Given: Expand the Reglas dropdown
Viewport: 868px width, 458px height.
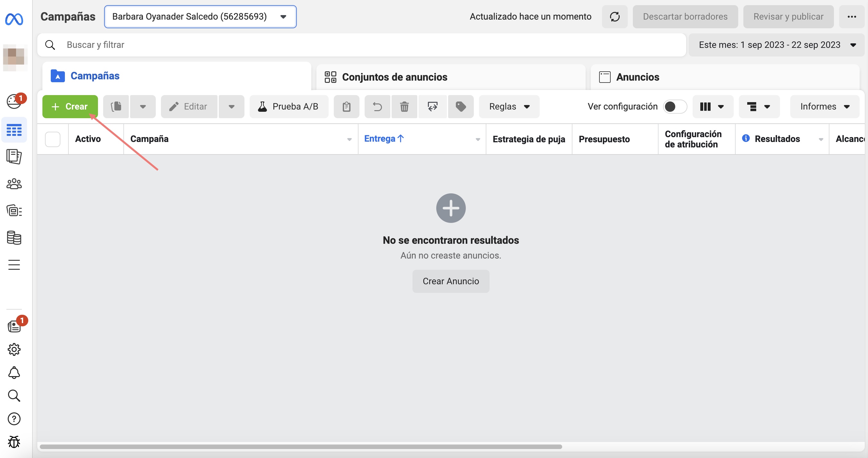Looking at the screenshot, I should pyautogui.click(x=509, y=107).
